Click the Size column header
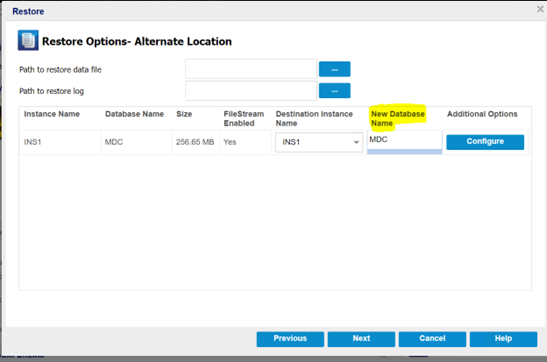Viewport: 547px width, 362px height. (x=184, y=114)
